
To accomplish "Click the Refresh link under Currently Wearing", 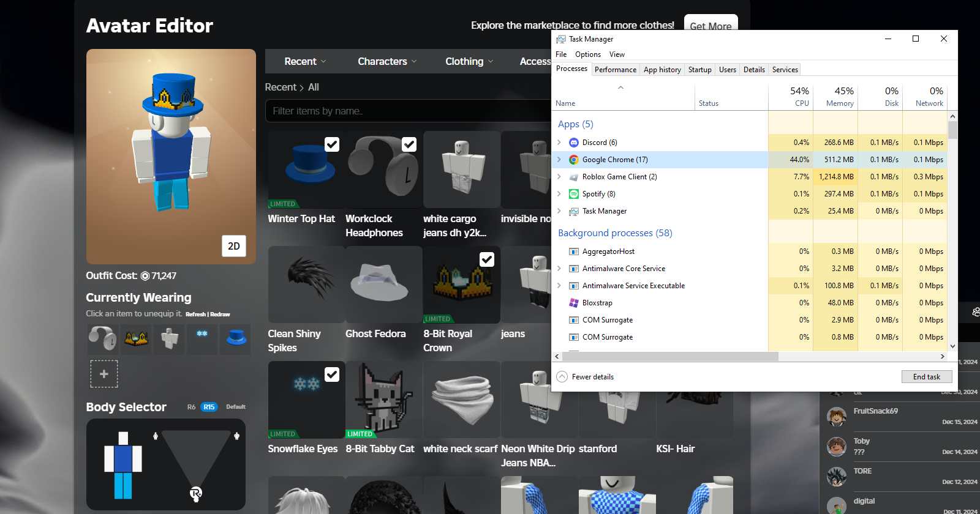I will (196, 315).
